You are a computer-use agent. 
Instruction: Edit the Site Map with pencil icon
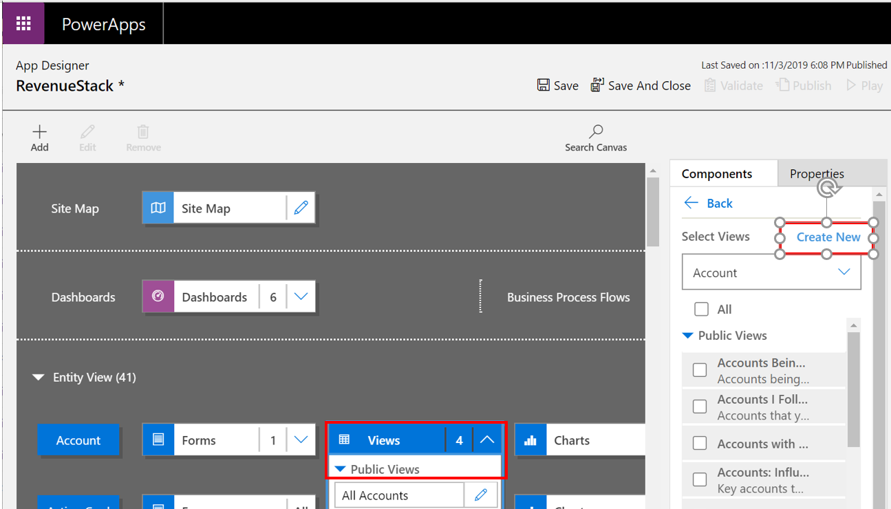pyautogui.click(x=301, y=208)
